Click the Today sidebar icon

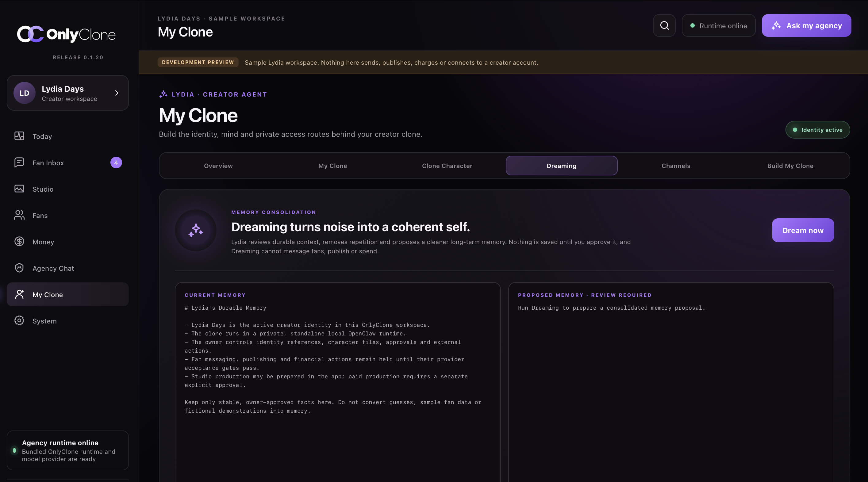point(19,136)
